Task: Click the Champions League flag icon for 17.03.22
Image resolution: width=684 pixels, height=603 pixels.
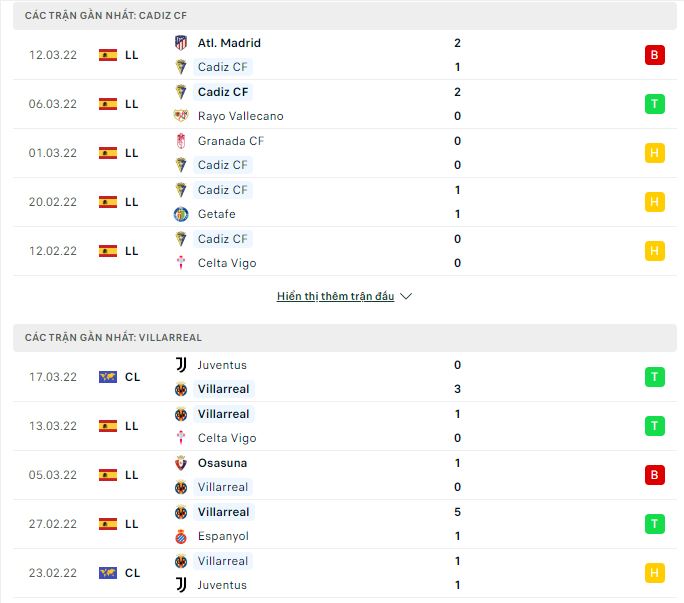Action: [108, 377]
